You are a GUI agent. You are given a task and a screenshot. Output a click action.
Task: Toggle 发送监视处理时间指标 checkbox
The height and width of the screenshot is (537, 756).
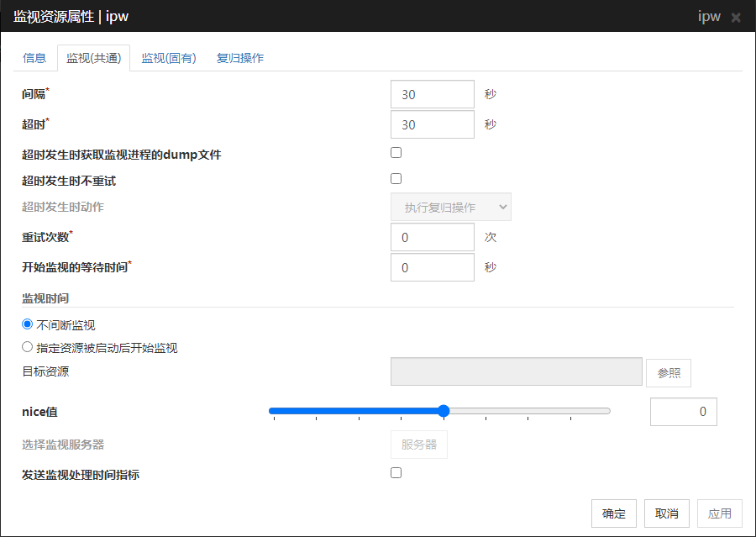[x=396, y=473]
